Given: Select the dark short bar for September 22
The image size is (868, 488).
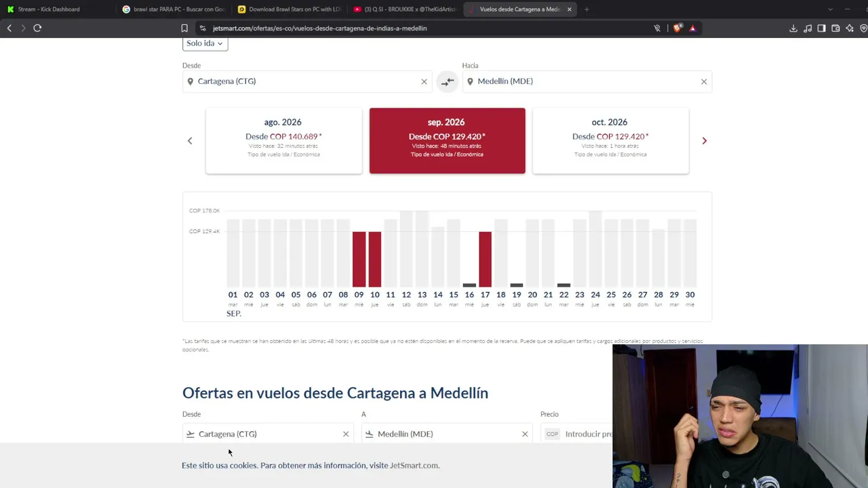Looking at the screenshot, I should [564, 285].
